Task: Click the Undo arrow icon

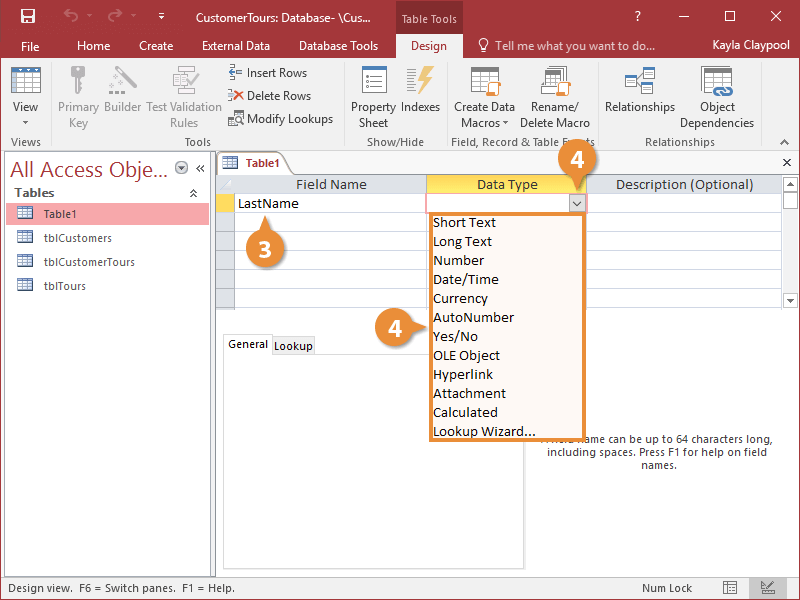Action: (x=71, y=16)
